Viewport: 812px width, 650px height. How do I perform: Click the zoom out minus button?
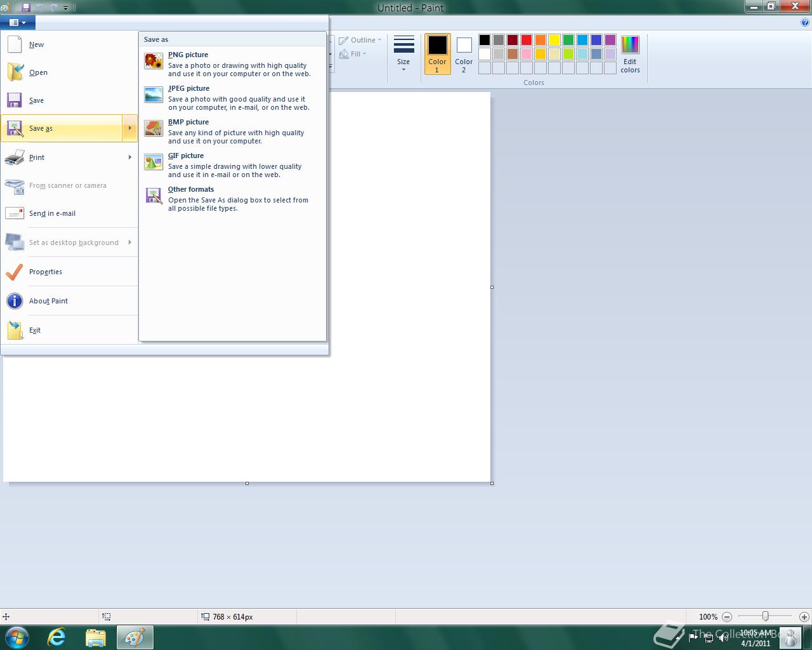[727, 616]
